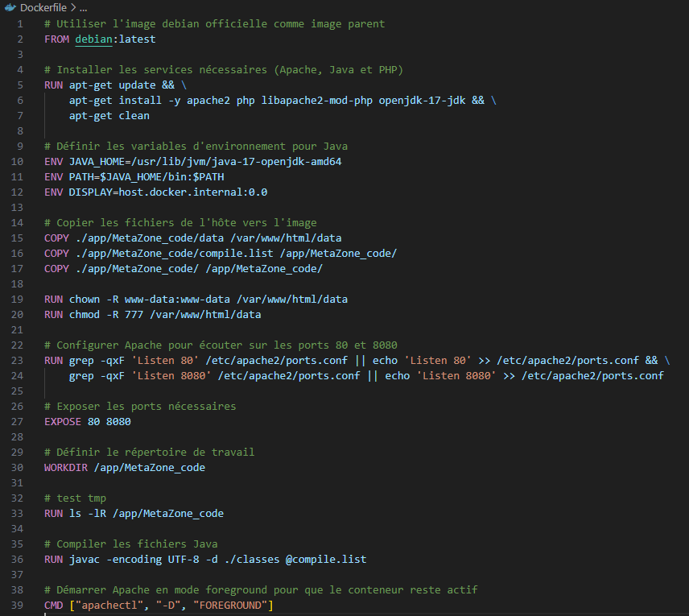Image resolution: width=689 pixels, height=616 pixels.
Task: Click the Docker whale icon in the breadcrumb
Action: tap(11, 7)
